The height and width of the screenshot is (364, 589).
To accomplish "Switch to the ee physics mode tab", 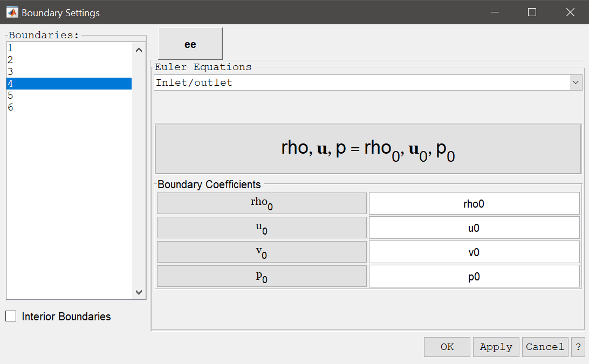I will (x=190, y=44).
